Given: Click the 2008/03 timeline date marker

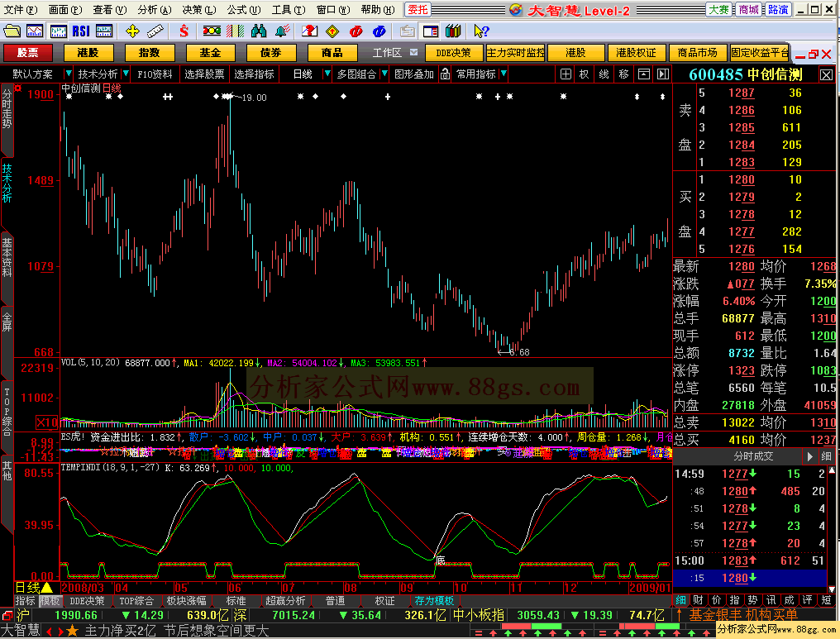Looking at the screenshot, I should (83, 588).
